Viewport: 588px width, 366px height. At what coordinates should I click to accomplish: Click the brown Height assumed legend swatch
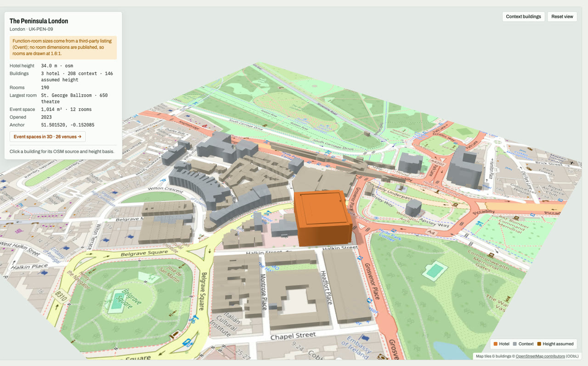pos(539,344)
